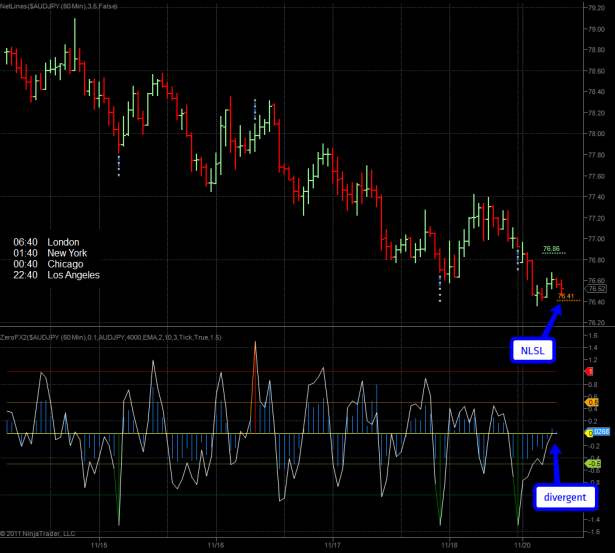615x553 pixels.
Task: Click the NetLines $AUDJPY indicator title
Action: pyautogui.click(x=50, y=6)
